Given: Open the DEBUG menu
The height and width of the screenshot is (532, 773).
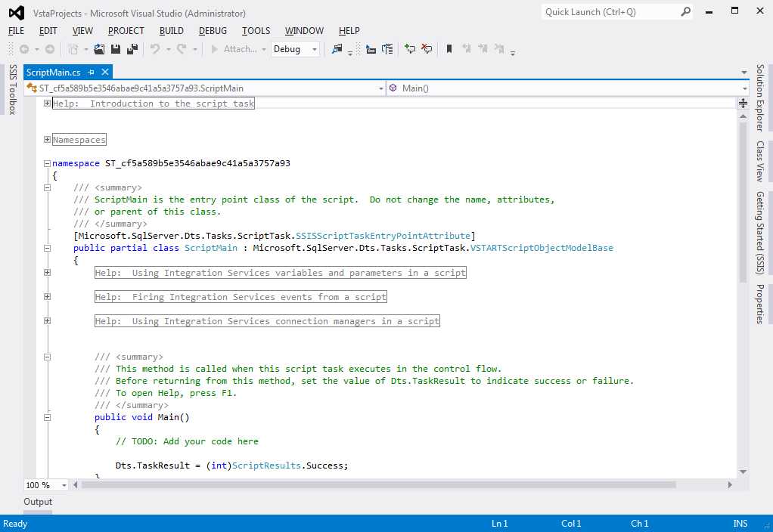Looking at the screenshot, I should 213,30.
